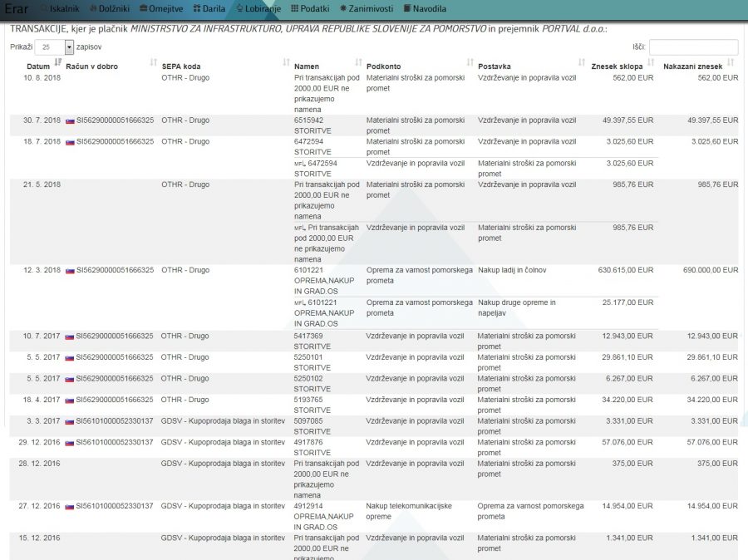Click the Nakup ladij in čolnov cell
748x560 pixels.
click(512, 270)
